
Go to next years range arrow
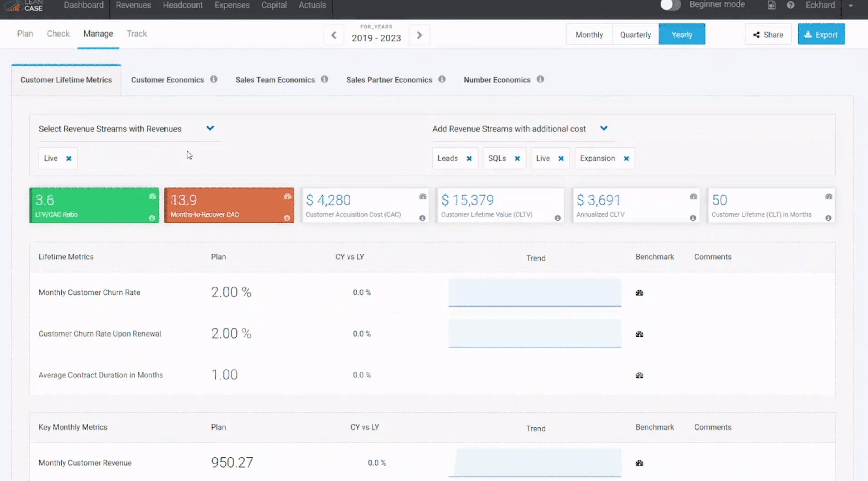click(419, 35)
